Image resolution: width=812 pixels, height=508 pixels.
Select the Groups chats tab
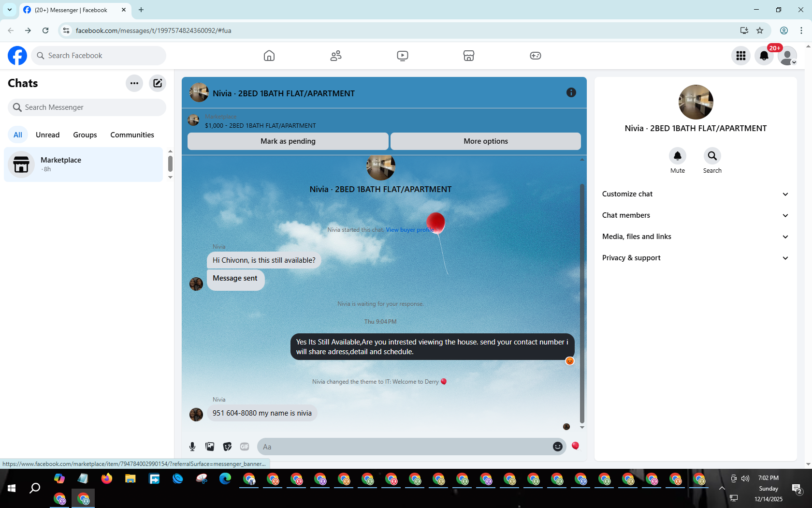coord(85,135)
